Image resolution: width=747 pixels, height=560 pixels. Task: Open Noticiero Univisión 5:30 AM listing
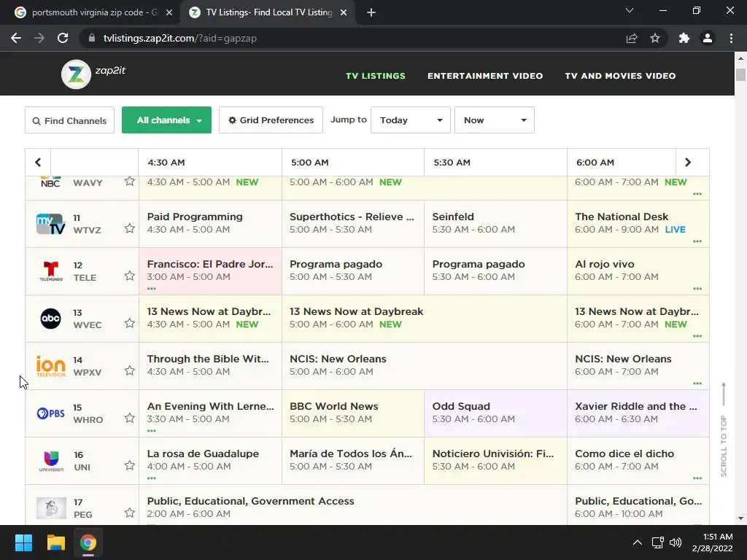pyautogui.click(x=495, y=461)
